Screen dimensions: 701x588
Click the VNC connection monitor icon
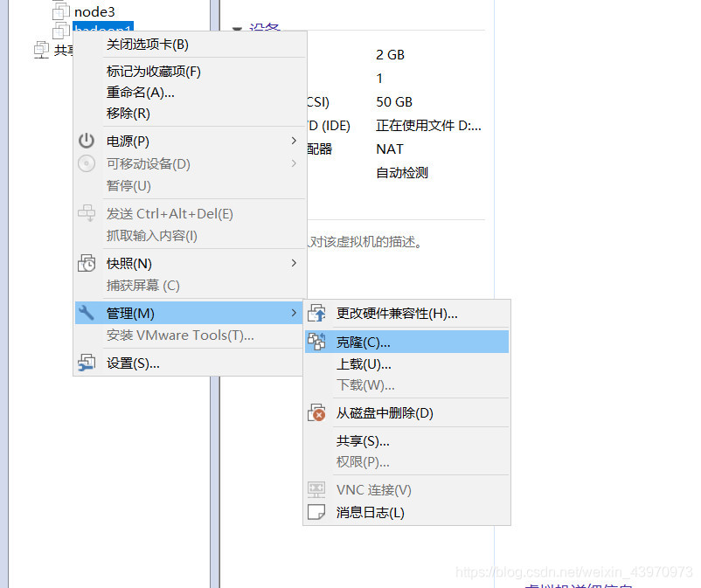316,489
